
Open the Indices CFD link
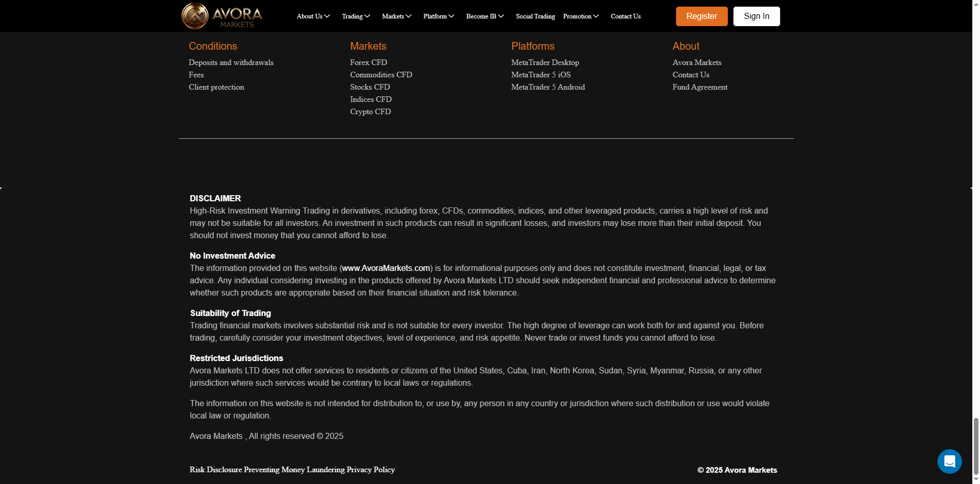(x=371, y=99)
